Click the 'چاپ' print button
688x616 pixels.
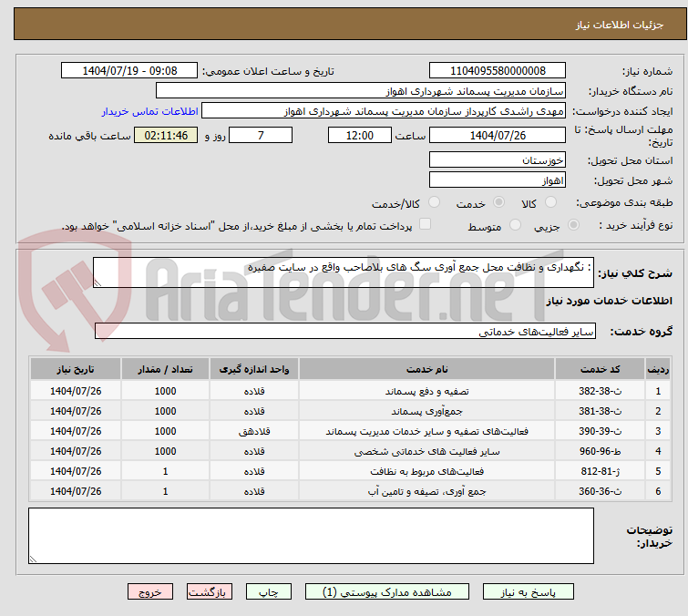(268, 591)
